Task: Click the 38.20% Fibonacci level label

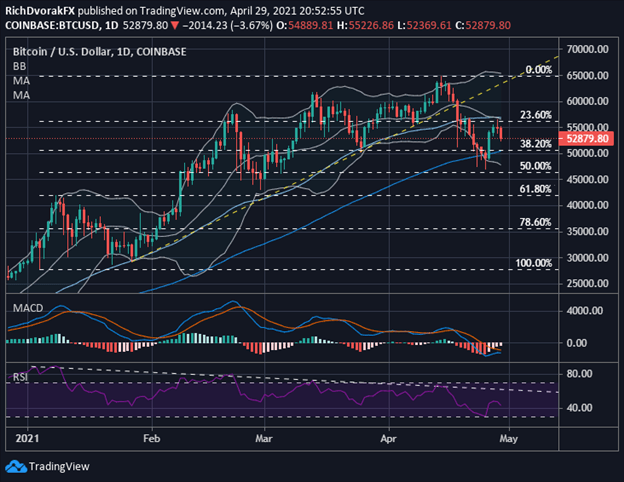Action: point(536,144)
